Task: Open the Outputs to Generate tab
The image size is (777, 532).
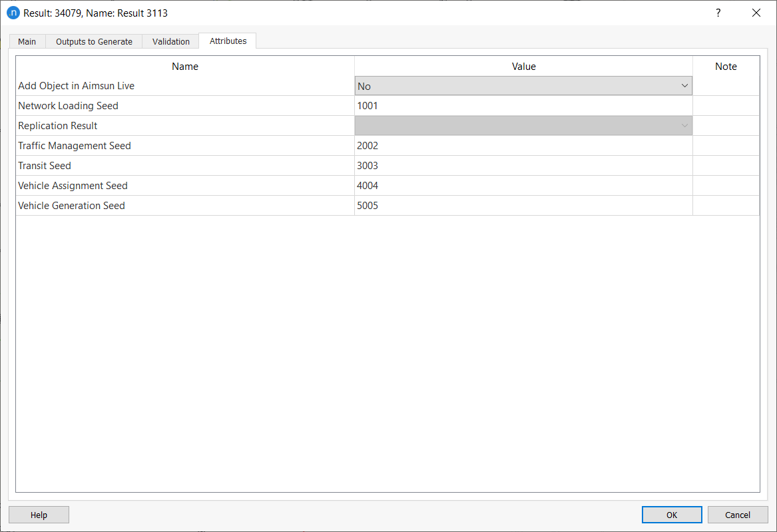Action: pyautogui.click(x=94, y=41)
